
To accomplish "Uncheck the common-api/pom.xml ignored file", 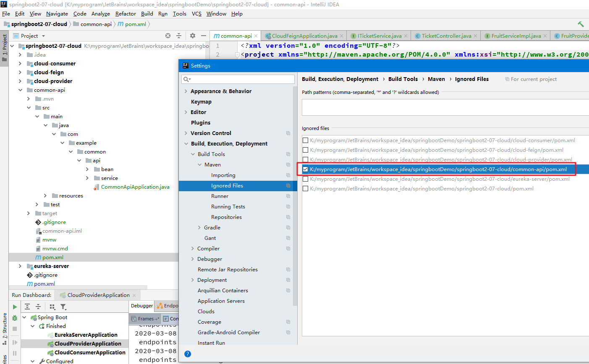I will click(306, 169).
